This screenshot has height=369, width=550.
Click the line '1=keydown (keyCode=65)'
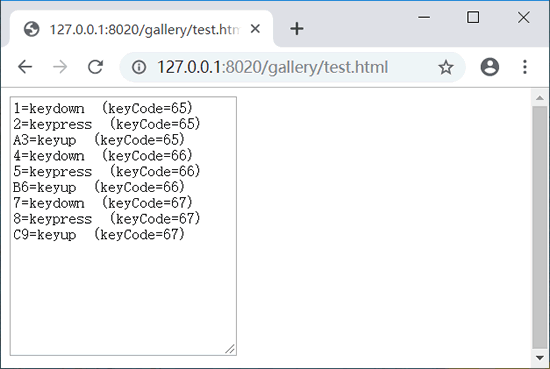pos(103,108)
